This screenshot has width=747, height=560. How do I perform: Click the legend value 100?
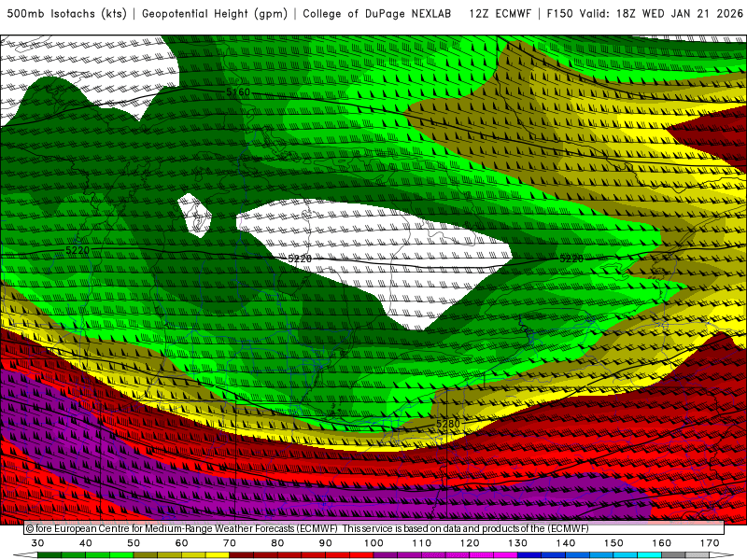[x=373, y=543]
